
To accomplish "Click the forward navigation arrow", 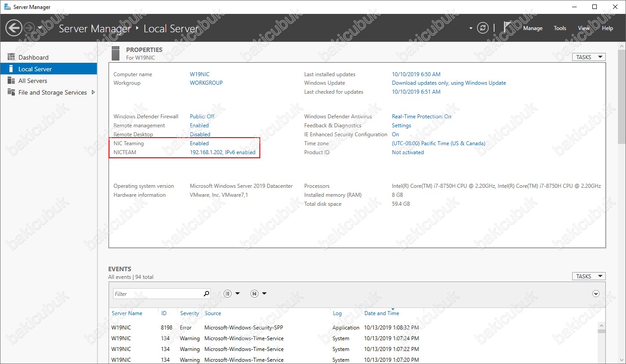I will click(29, 28).
